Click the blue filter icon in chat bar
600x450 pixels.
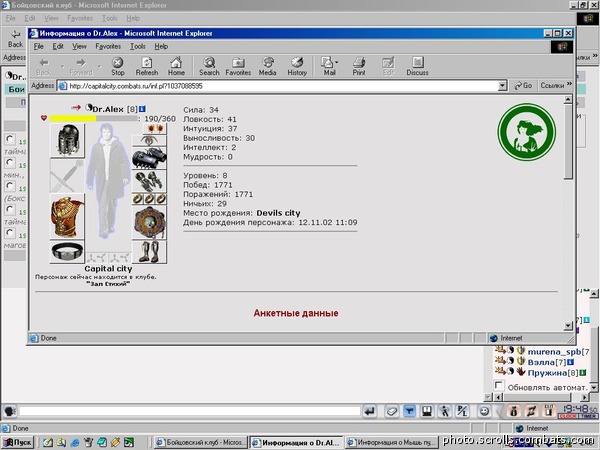click(409, 411)
